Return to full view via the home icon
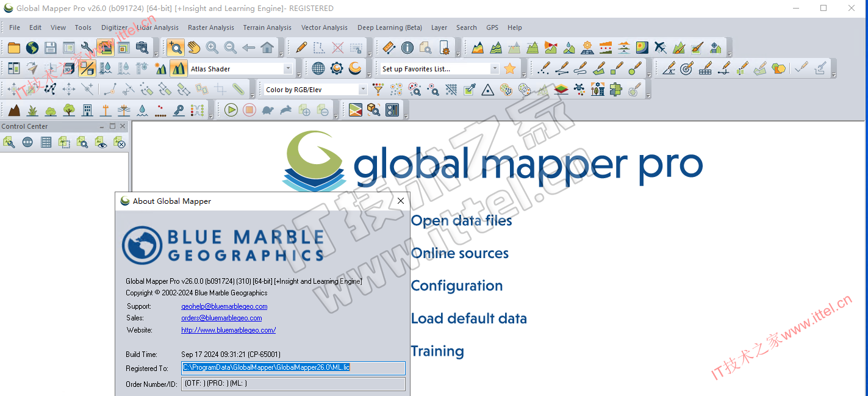The image size is (868, 396). [x=267, y=48]
